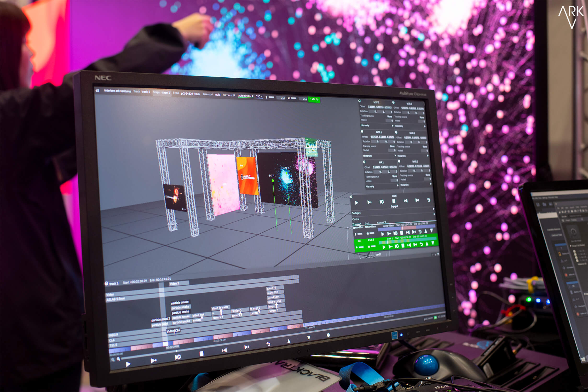Toggle Muted value in bt40.2 panel
This screenshot has width=588, height=392.
coord(427,180)
